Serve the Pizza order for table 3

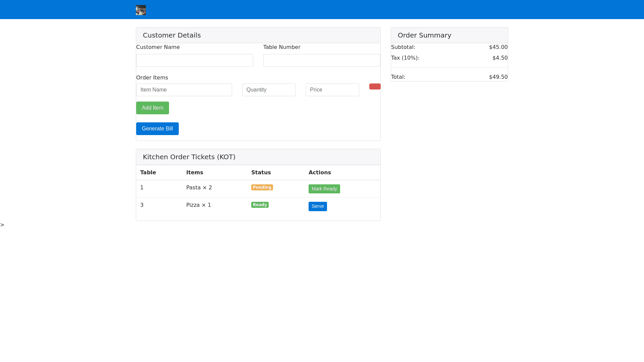(x=318, y=206)
